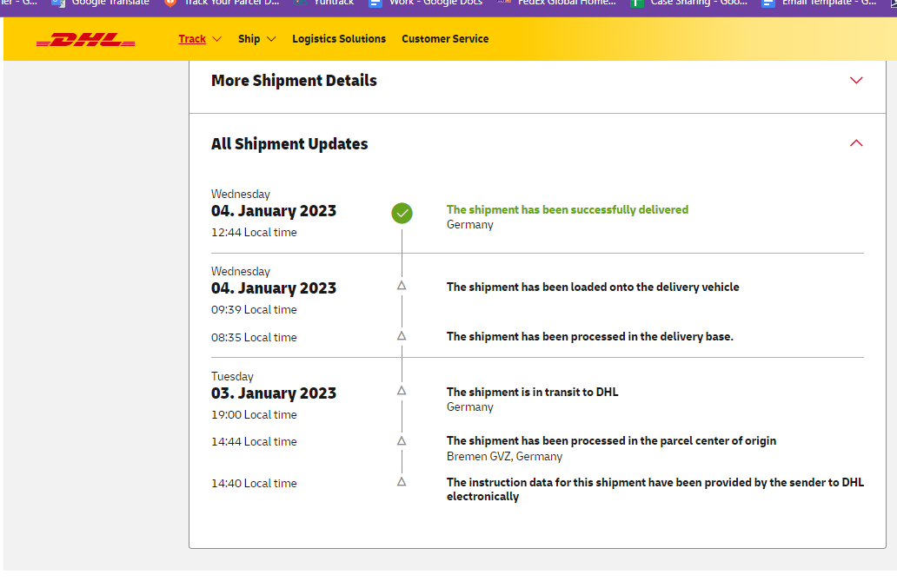Viewport: 897px width, 588px height.
Task: Click the Case Sharing bookmark sheet icon
Action: tap(636, 3)
